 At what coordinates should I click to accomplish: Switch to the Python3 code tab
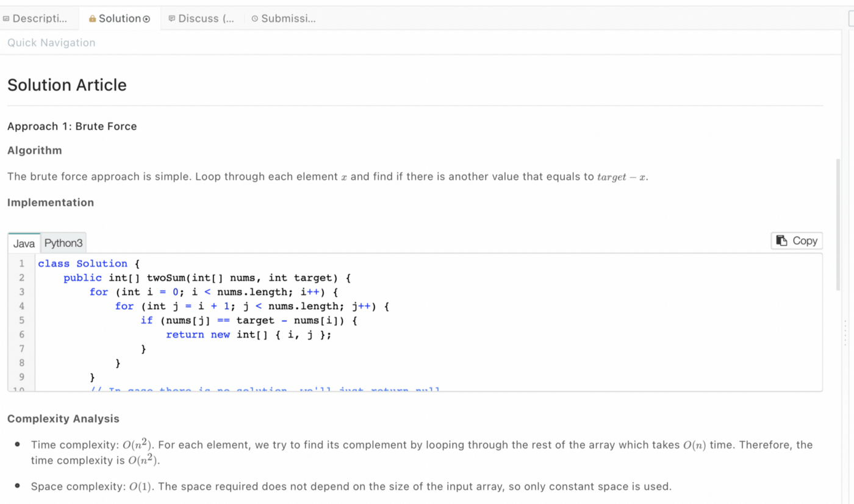coord(63,243)
